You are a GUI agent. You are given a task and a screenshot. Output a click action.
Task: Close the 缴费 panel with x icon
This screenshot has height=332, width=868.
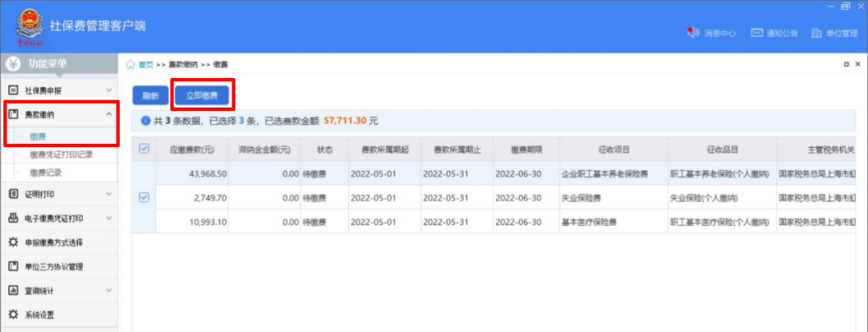pyautogui.click(x=858, y=64)
